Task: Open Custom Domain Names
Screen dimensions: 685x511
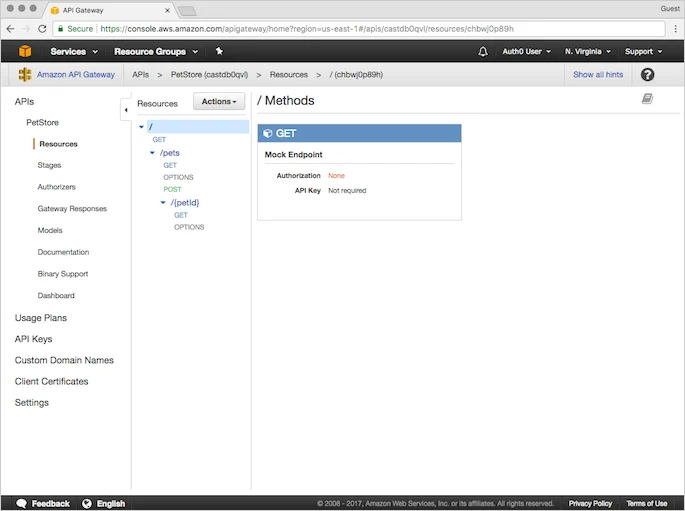Action: click(64, 360)
